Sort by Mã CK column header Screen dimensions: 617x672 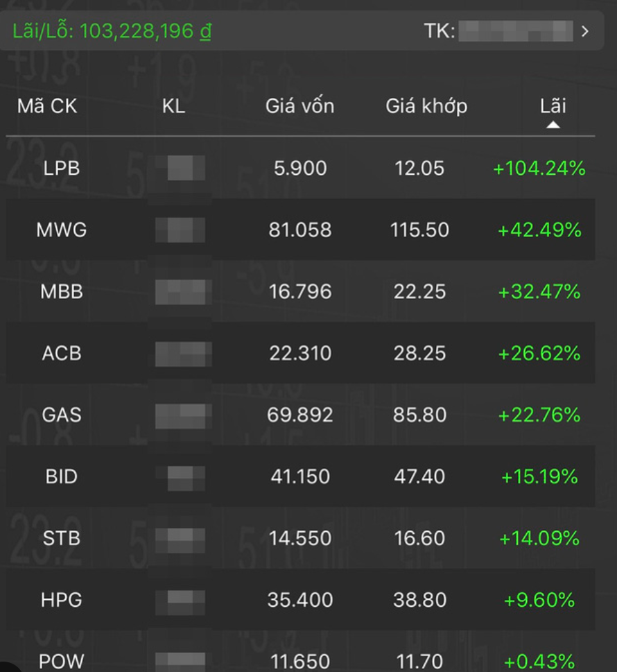pyautogui.click(x=47, y=106)
